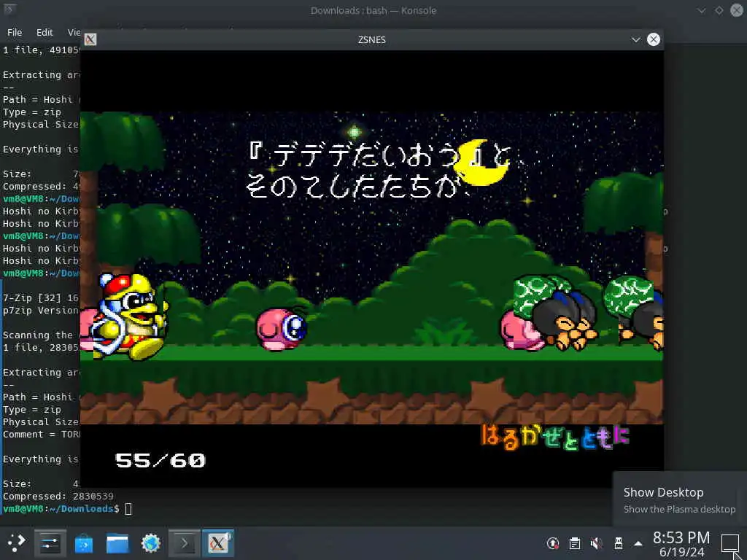The width and height of the screenshot is (747, 560).
Task: Launch the web browser from the taskbar
Action: pos(151,542)
